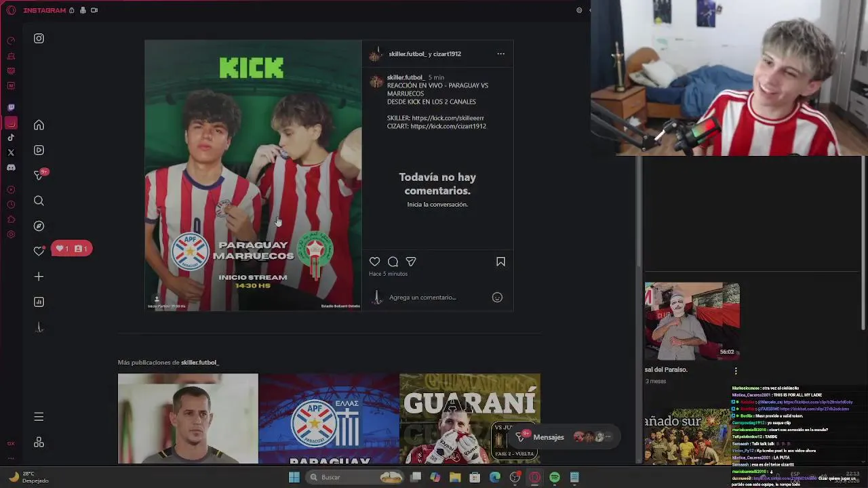Screen dimensions: 868x488
Task: Open the settings gear in the Opera GX sidebar
Action: pyautogui.click(x=11, y=235)
